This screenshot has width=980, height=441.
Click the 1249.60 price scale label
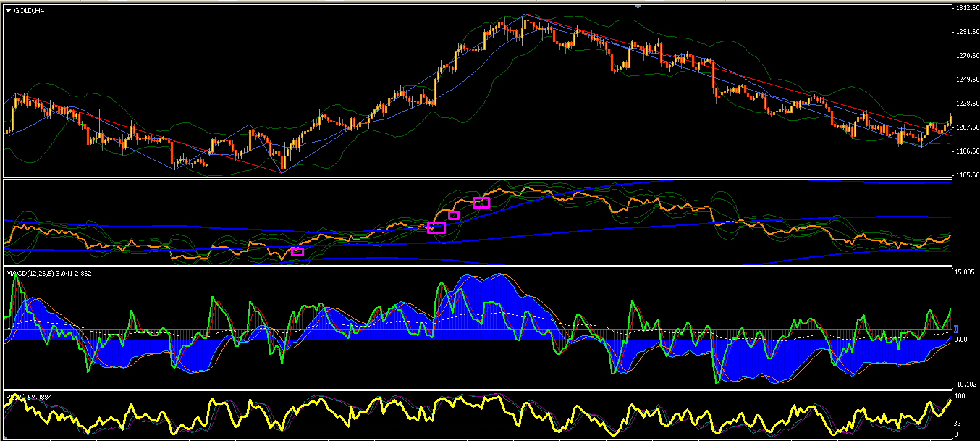tap(966, 80)
